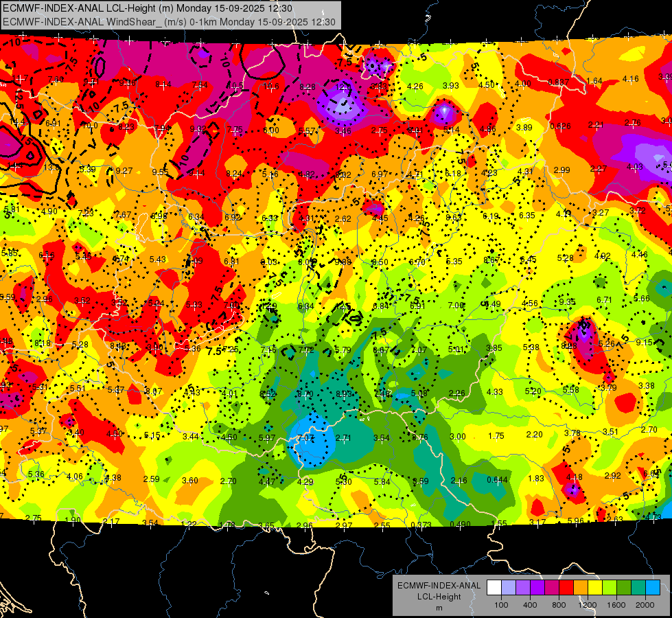Image resolution: width=672 pixels, height=618 pixels.
Task: Click the legend scale label 2000
Action: pos(645,605)
